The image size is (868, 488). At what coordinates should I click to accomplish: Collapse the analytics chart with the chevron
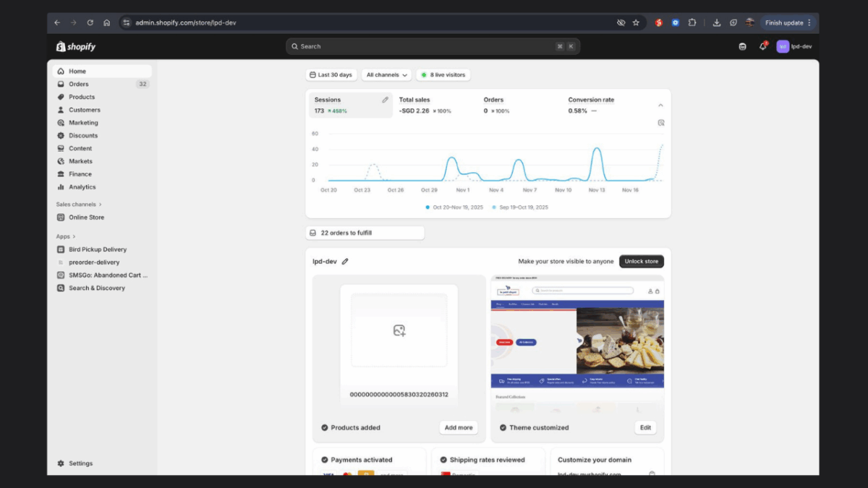660,106
